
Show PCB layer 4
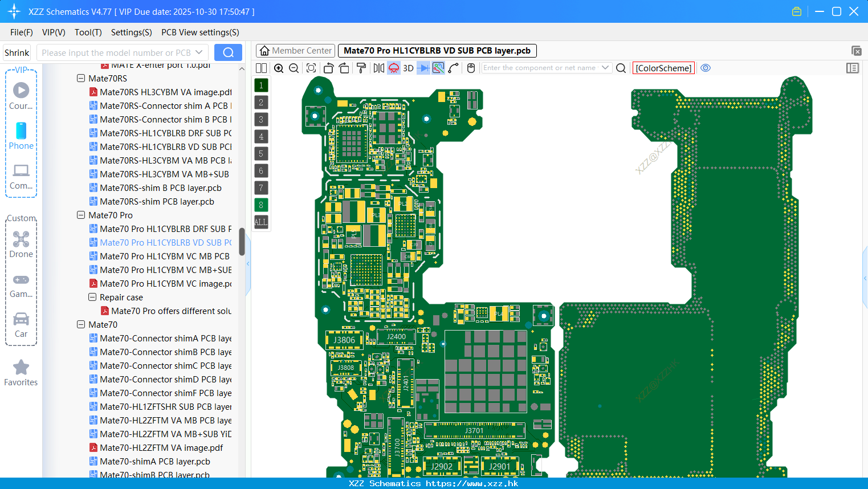point(261,137)
